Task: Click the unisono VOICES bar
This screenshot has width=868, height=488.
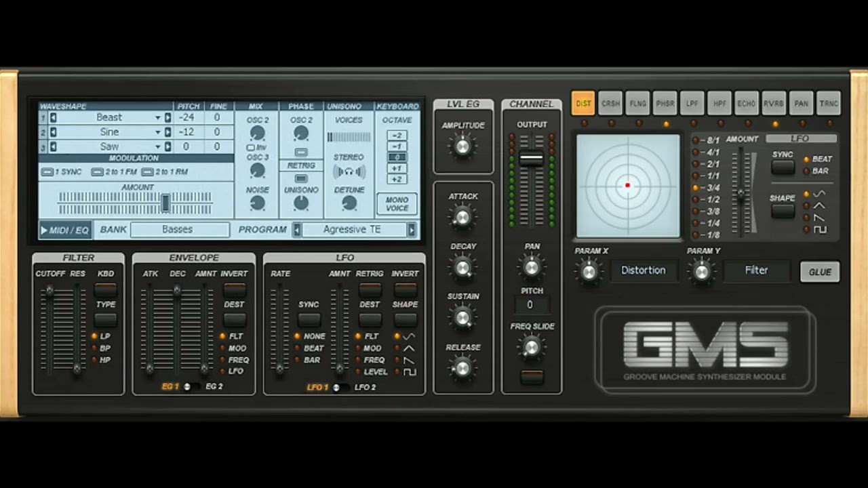Action: (349, 137)
